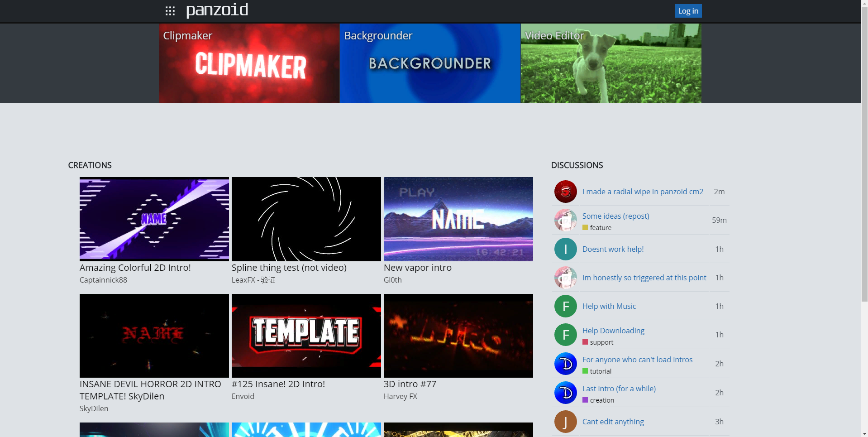Screen dimensions: 868x437
Task: Click the 'I' avatar on 'Doesnt work help!'
Action: click(x=565, y=249)
